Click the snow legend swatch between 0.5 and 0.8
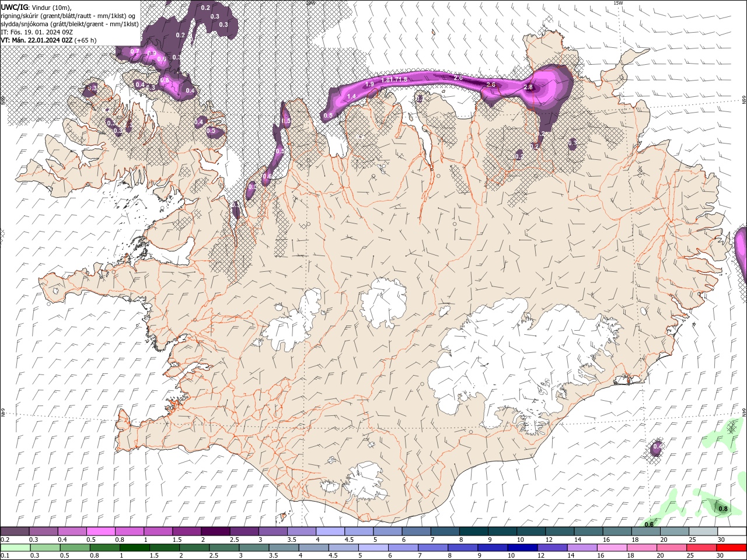747x560 pixels. 101,531
